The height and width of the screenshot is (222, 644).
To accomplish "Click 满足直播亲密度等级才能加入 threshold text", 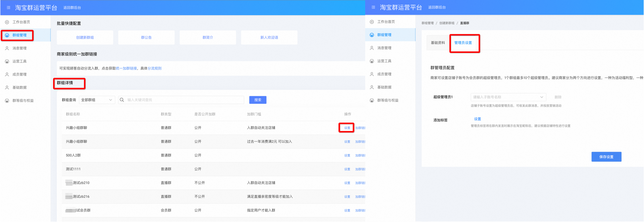I will 270,197.
